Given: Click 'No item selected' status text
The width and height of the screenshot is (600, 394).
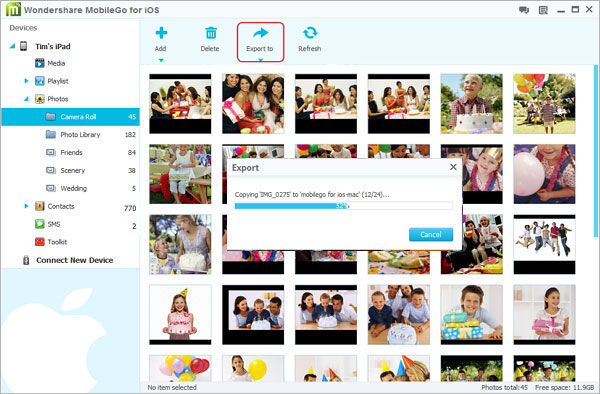Looking at the screenshot, I should 172,387.
